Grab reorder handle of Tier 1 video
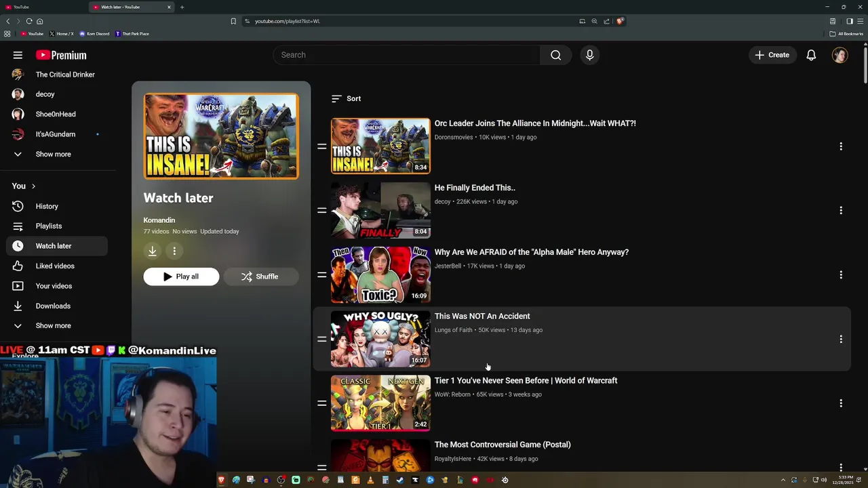The width and height of the screenshot is (868, 488). pyautogui.click(x=322, y=403)
